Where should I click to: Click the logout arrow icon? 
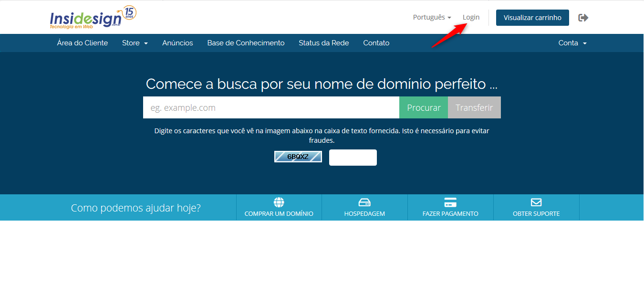(583, 18)
